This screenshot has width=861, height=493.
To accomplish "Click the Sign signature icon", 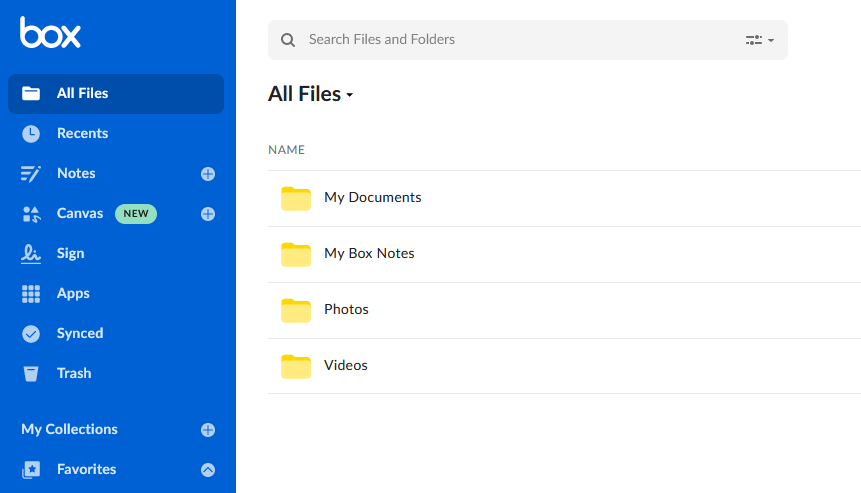I will pos(31,254).
